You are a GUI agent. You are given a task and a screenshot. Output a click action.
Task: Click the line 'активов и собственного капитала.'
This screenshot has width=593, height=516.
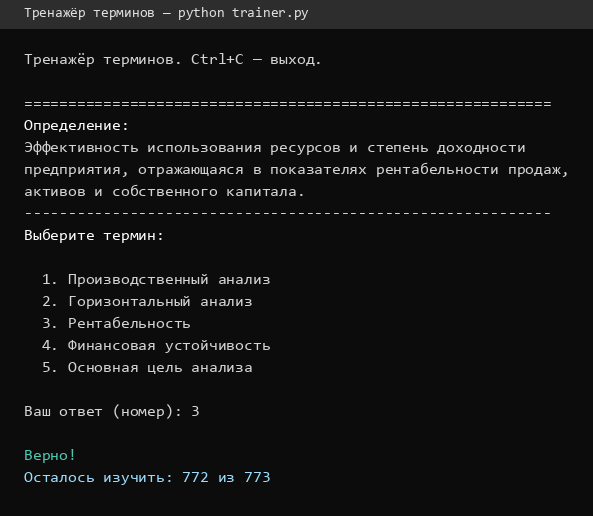[164, 191]
